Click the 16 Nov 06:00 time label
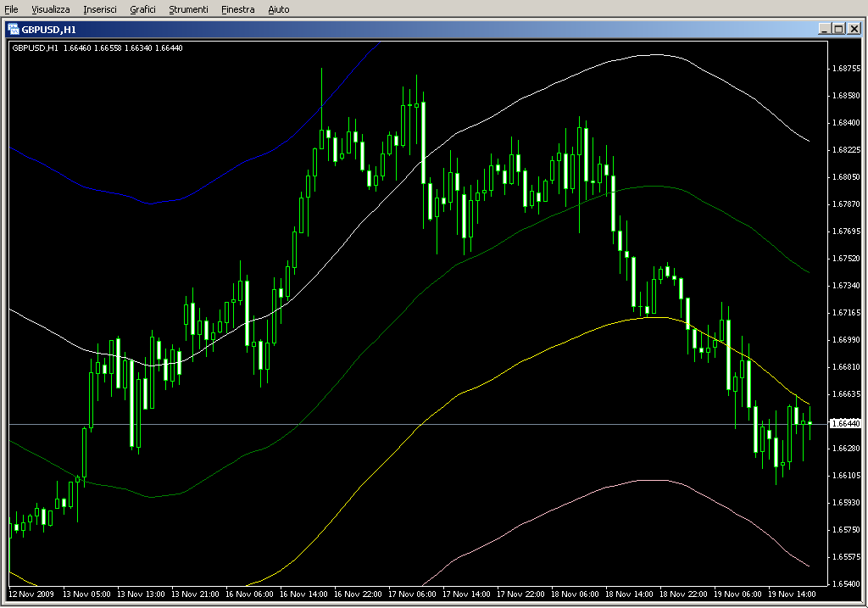 (x=249, y=594)
